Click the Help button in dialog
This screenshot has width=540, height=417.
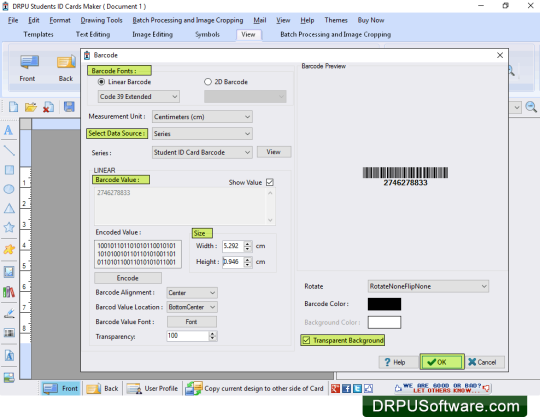click(399, 362)
